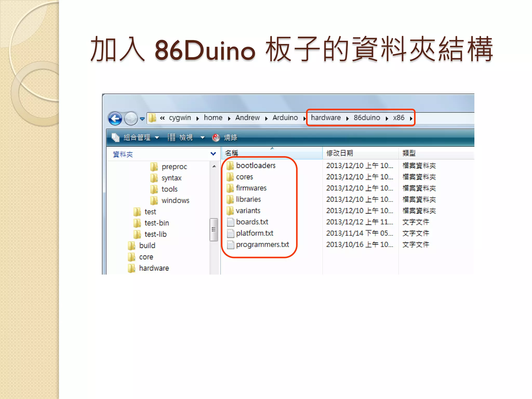
Task: Click the 組合管理 toolbar icon
Action: pos(115,137)
